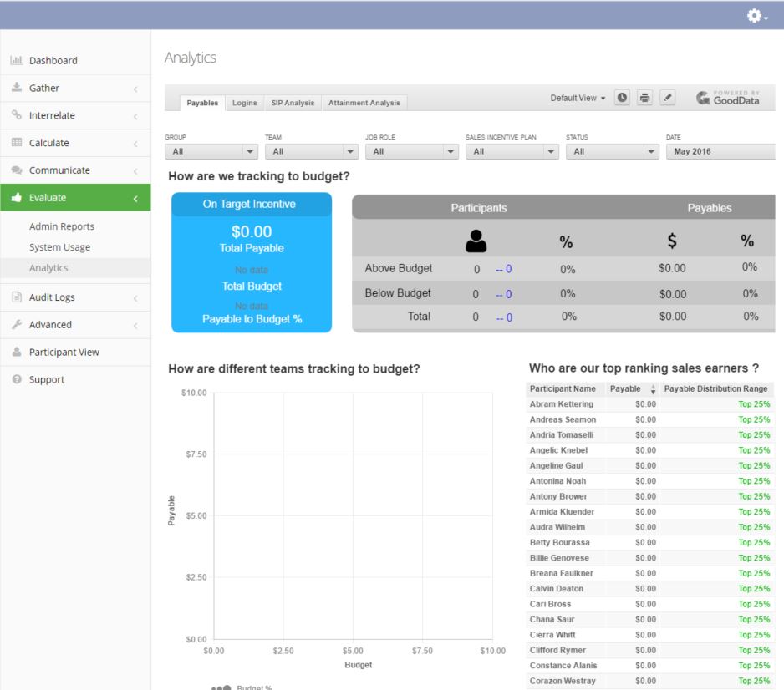Viewport: 784px width, 690px height.
Task: Click the Dashboard bar chart icon
Action: point(17,60)
